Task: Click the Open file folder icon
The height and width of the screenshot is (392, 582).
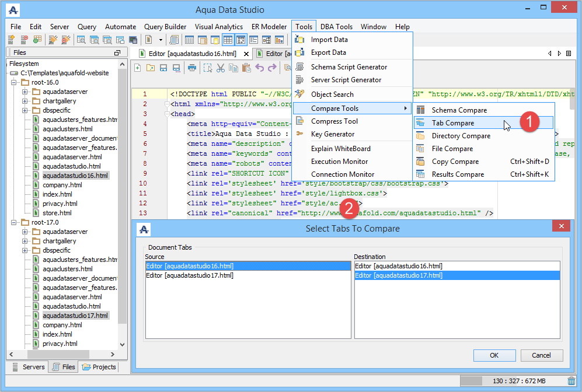Action: click(150, 68)
